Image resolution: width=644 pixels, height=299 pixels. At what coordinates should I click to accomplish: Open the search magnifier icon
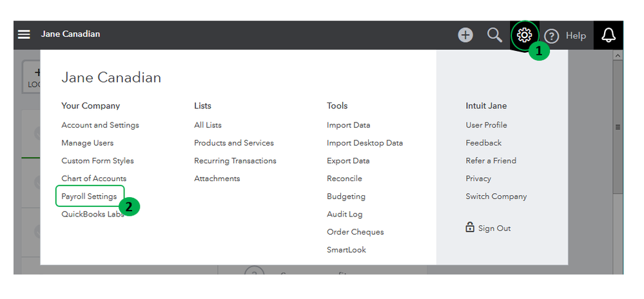[494, 35]
